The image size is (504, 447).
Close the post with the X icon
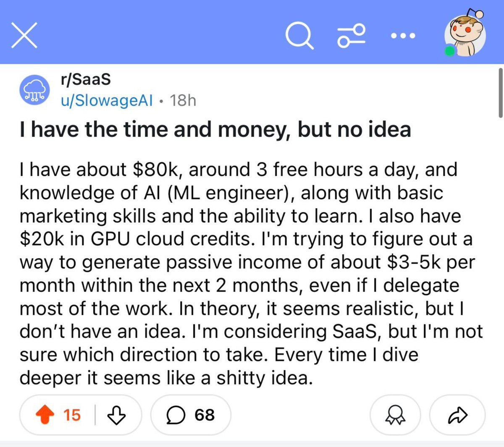point(24,35)
